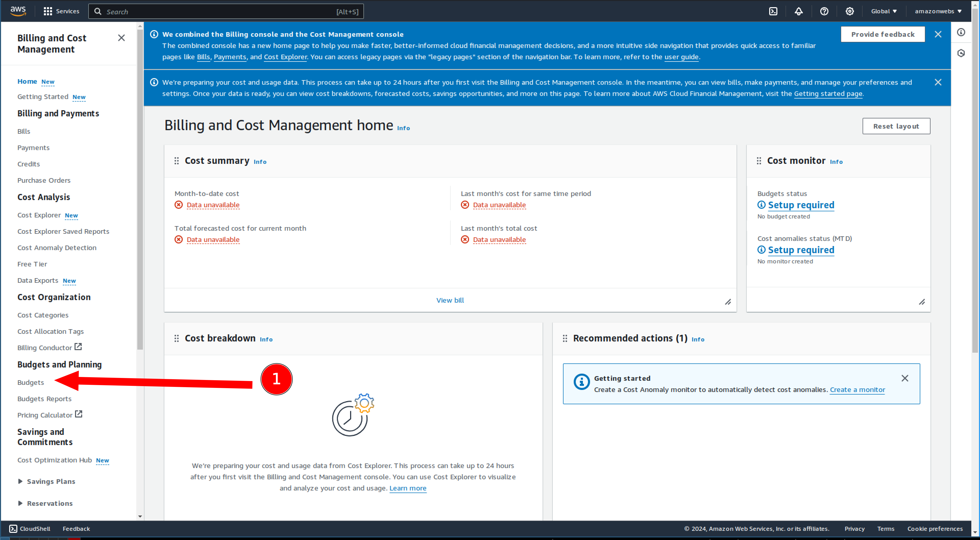Image resolution: width=980 pixels, height=540 pixels.
Task: Expand the Reservations section
Action: pyautogui.click(x=45, y=504)
